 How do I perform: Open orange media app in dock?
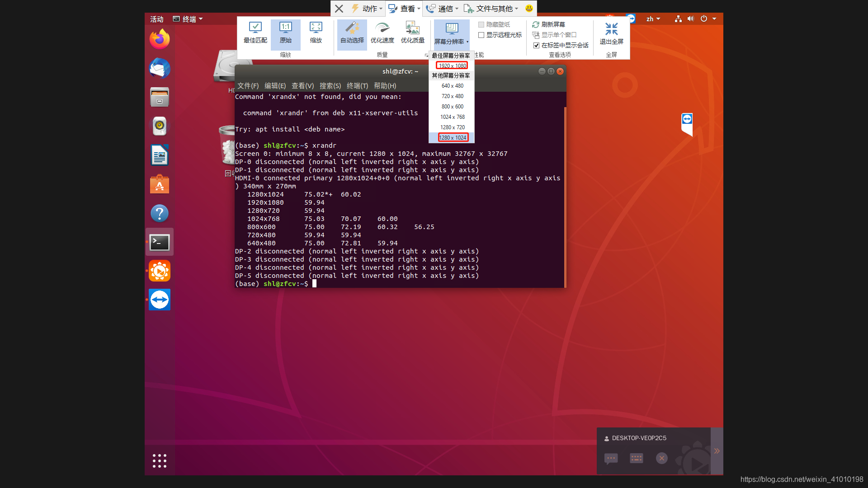pyautogui.click(x=160, y=271)
